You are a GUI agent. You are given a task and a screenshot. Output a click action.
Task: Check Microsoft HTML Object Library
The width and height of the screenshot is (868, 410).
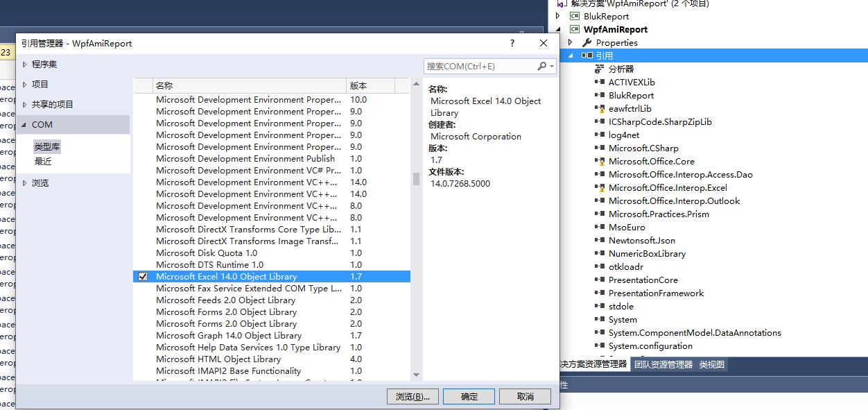click(144, 359)
